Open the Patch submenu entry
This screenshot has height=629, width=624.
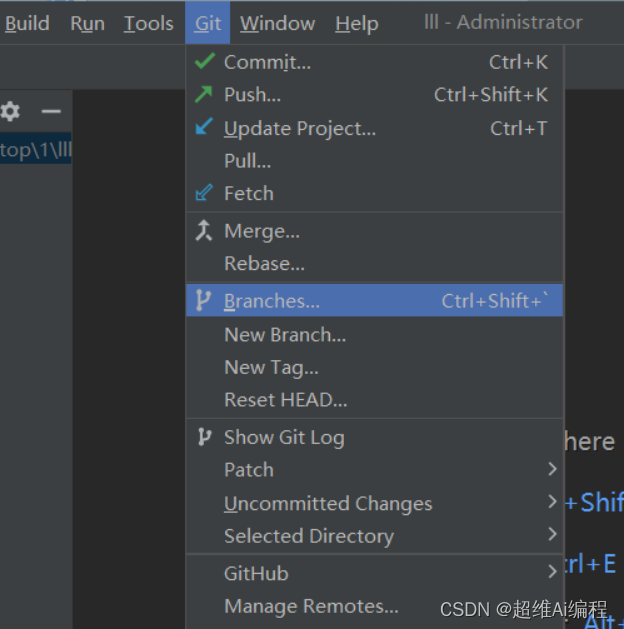(375, 469)
